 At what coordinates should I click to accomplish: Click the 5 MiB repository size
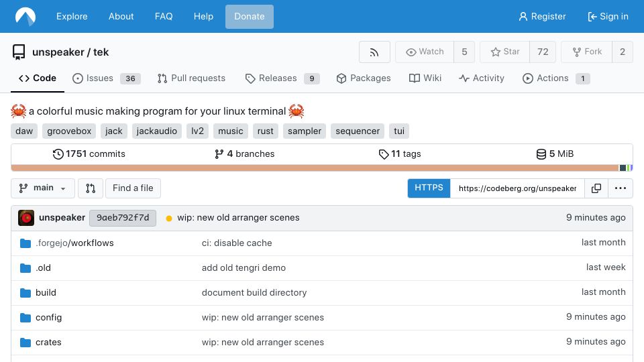pos(555,154)
